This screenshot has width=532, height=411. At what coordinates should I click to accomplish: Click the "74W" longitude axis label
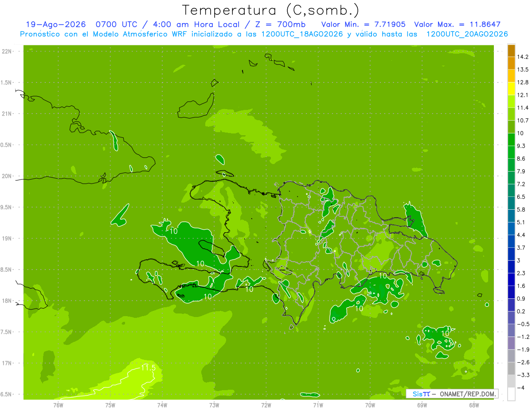pos(162,405)
